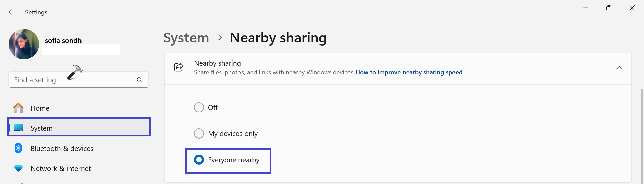644x184 pixels.
Task: Click the Find a setting search box
Action: tap(72, 80)
